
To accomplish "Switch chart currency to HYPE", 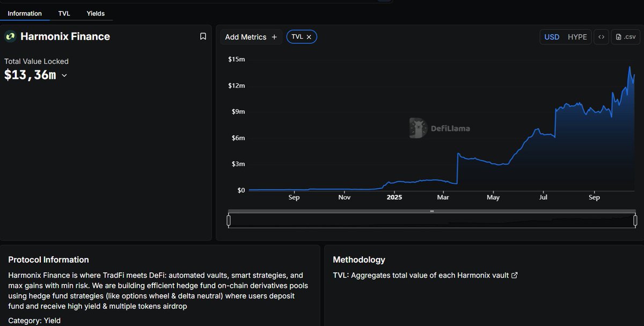I will point(577,37).
